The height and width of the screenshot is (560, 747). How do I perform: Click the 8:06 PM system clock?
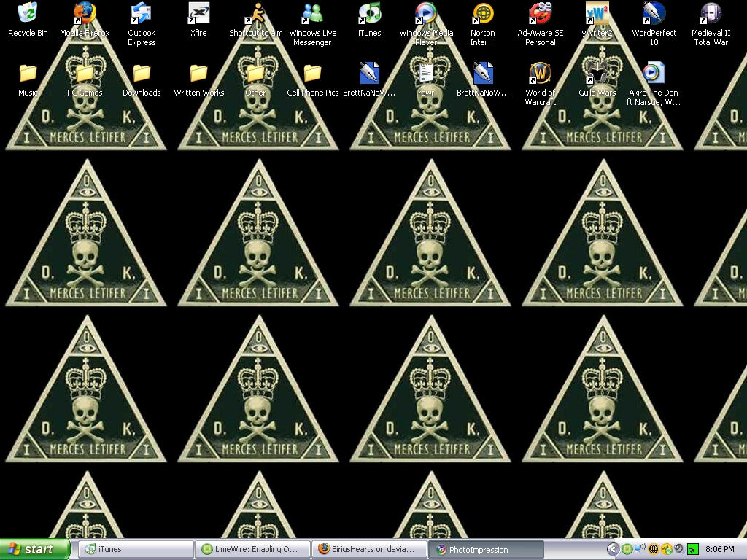[720, 550]
